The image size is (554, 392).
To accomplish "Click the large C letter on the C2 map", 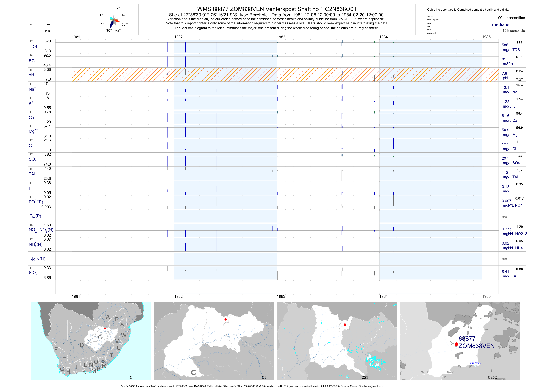I will tap(193, 373).
